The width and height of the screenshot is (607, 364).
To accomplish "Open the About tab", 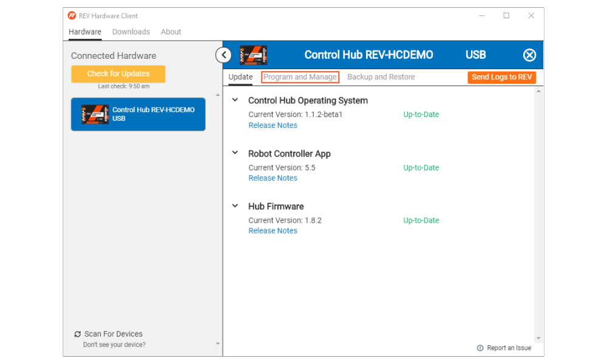I will (171, 32).
